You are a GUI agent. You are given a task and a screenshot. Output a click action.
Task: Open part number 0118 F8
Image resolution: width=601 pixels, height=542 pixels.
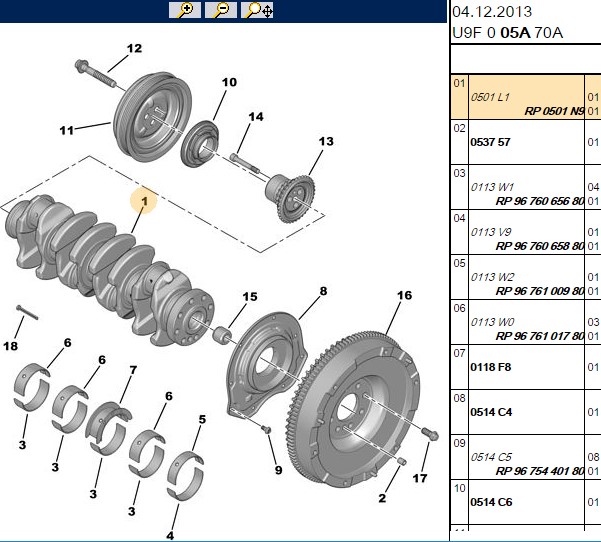[491, 367]
